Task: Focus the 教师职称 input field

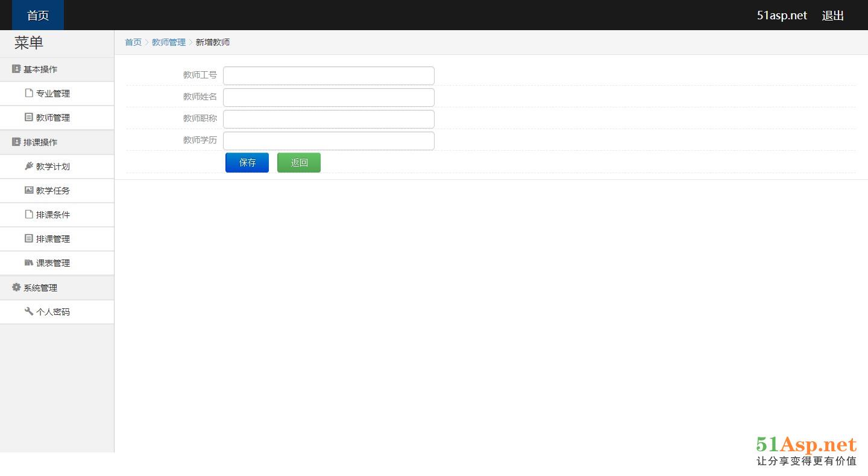Action: [329, 119]
